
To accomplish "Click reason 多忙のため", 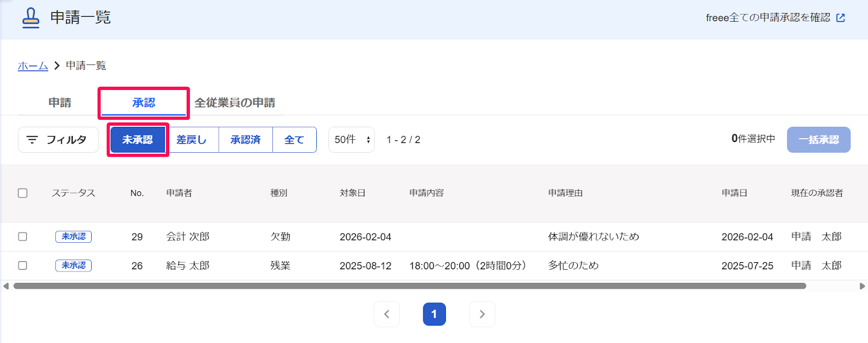I will point(573,266).
